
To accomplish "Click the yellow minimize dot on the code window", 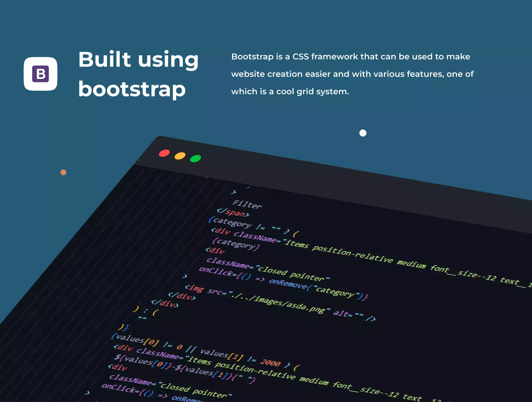I will pos(180,156).
